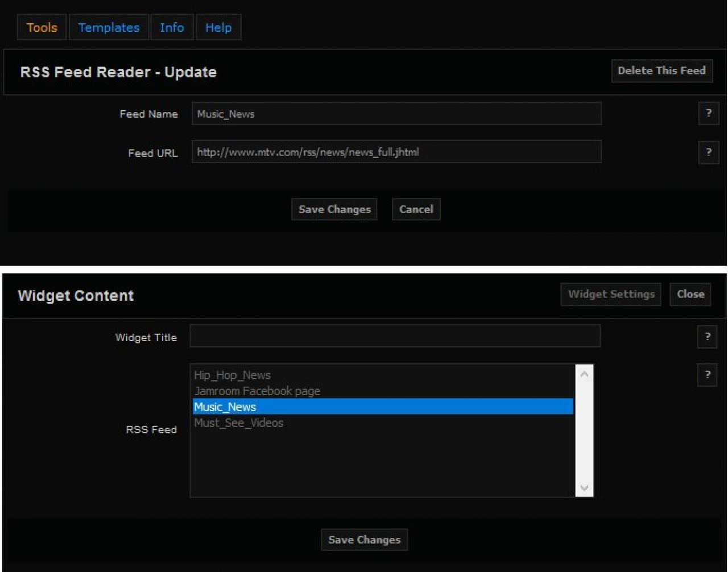
Task: Open Widget Settings
Action: click(611, 295)
